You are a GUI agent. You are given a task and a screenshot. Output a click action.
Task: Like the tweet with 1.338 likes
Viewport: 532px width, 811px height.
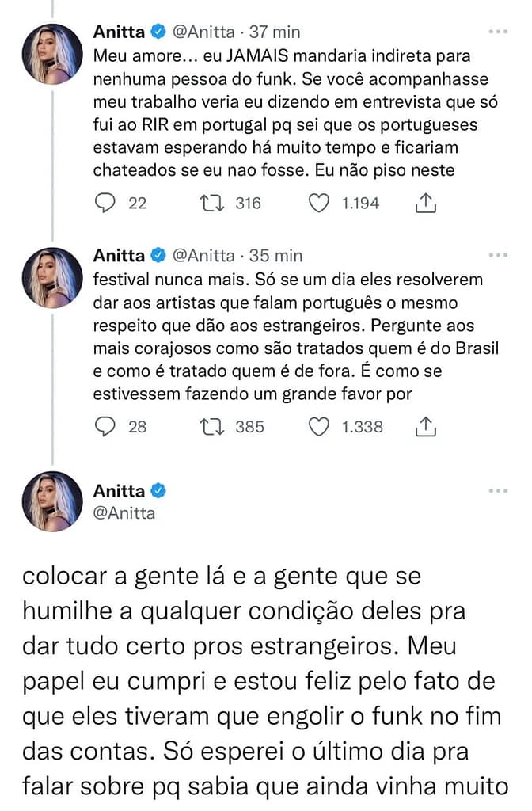pos(318,427)
